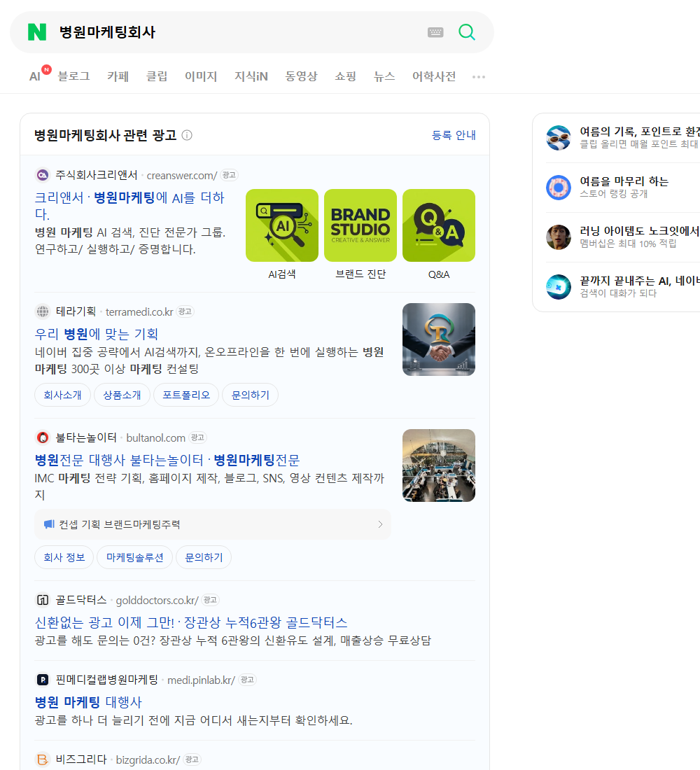Open the 불타는놀이터 office photo thumbnail
The width and height of the screenshot is (700, 770).
[x=439, y=465]
